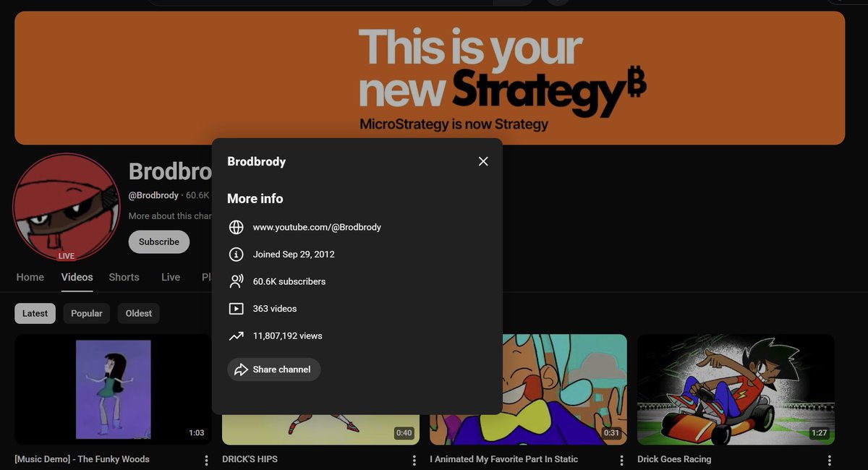Click the Brodbrody channel avatar
The height and width of the screenshot is (470, 868).
pos(67,207)
